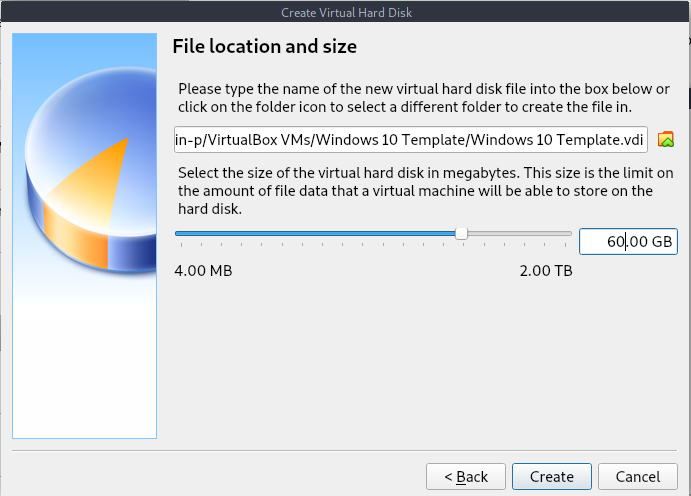Go back with the < Back button
691x496 pixels.
465,476
